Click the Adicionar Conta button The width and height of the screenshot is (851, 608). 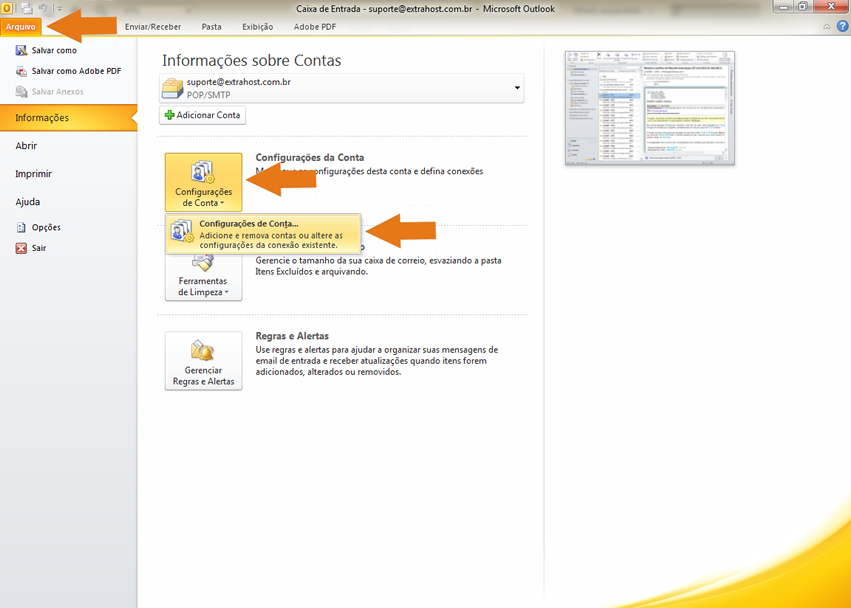202,115
